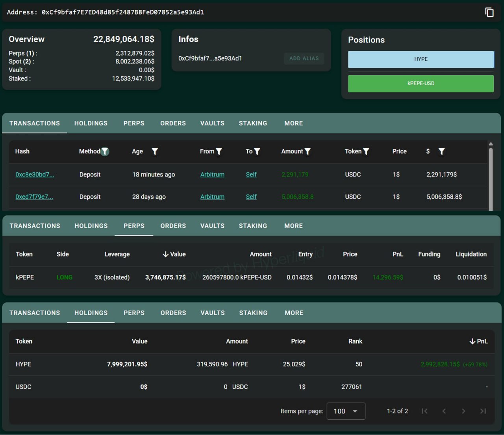Click the LONG side value
The width and height of the screenshot is (504, 435).
(x=65, y=277)
